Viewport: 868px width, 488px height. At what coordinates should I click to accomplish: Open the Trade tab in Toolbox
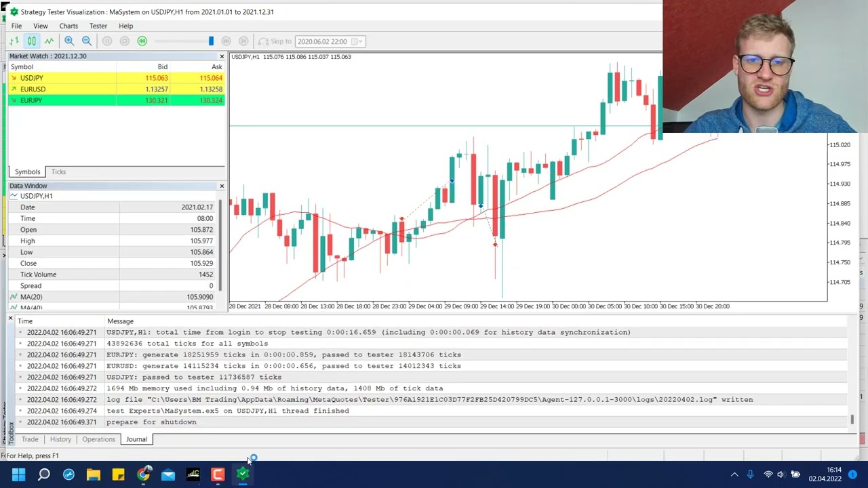pyautogui.click(x=30, y=439)
